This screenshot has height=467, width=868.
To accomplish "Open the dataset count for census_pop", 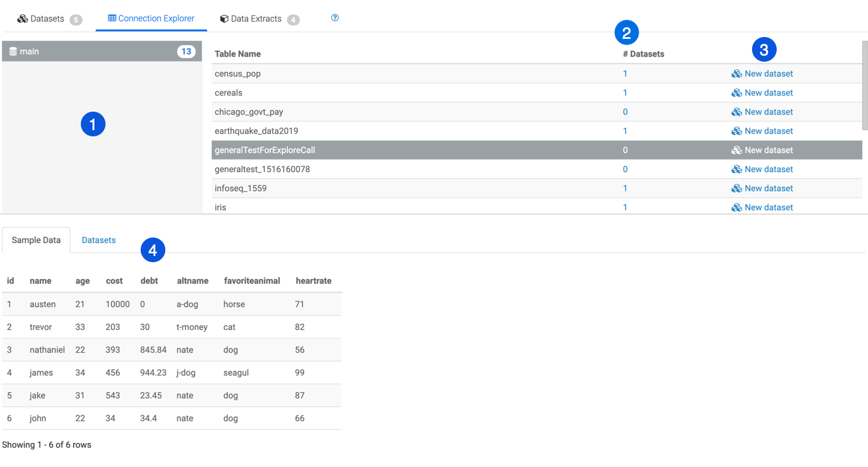I will (625, 74).
